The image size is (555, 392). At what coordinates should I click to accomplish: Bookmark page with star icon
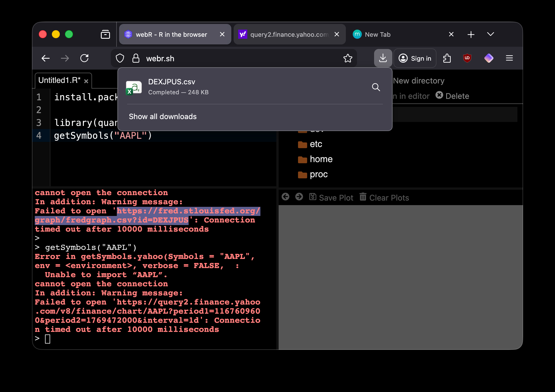click(x=348, y=58)
